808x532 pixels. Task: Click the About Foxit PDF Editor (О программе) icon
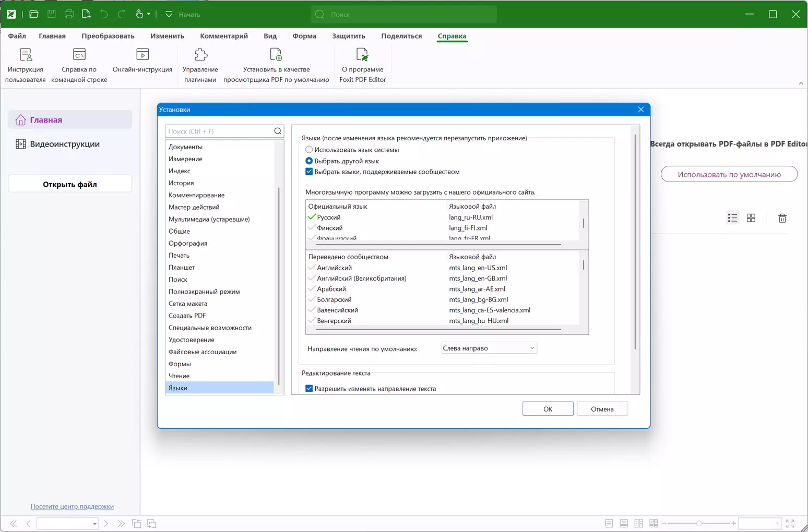[x=362, y=54]
